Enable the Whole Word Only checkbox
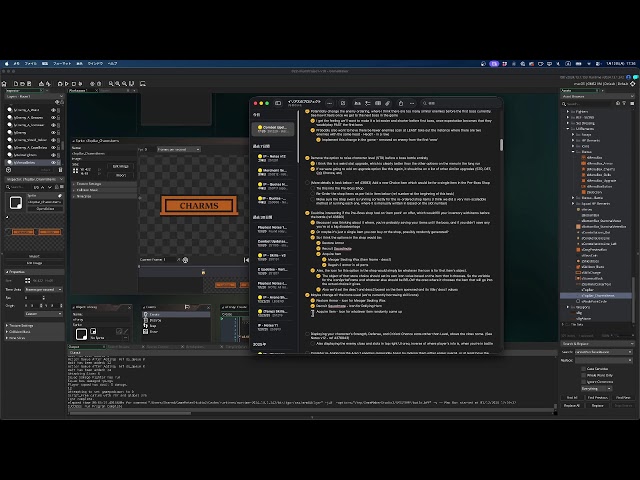Viewport: 640px width, 480px height. point(583,376)
